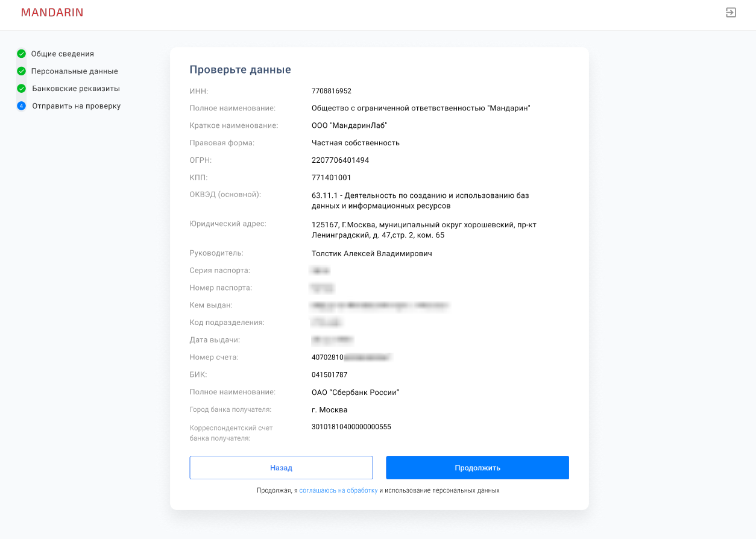Click the MANDARIN logo
The image size is (756, 539).
pos(52,12)
